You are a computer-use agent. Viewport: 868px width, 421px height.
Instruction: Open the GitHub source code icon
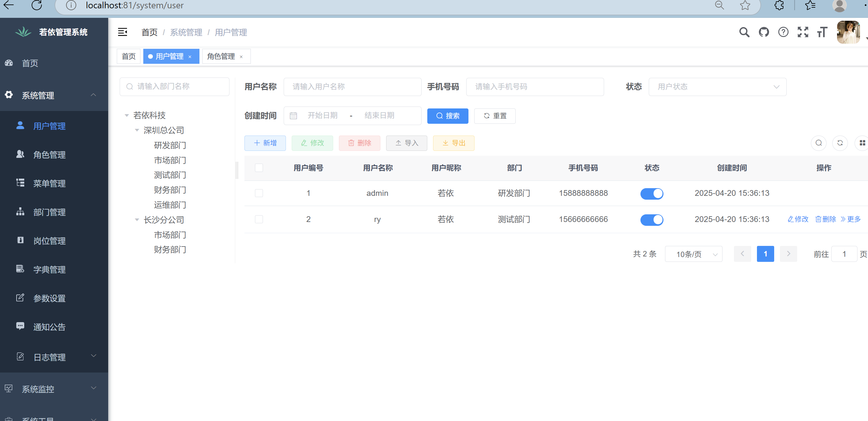point(764,32)
